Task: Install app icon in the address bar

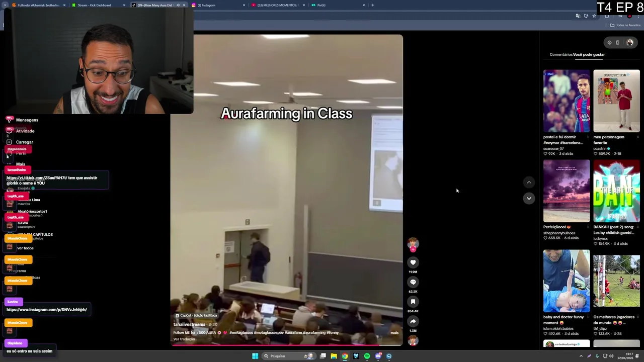Action: (586, 16)
